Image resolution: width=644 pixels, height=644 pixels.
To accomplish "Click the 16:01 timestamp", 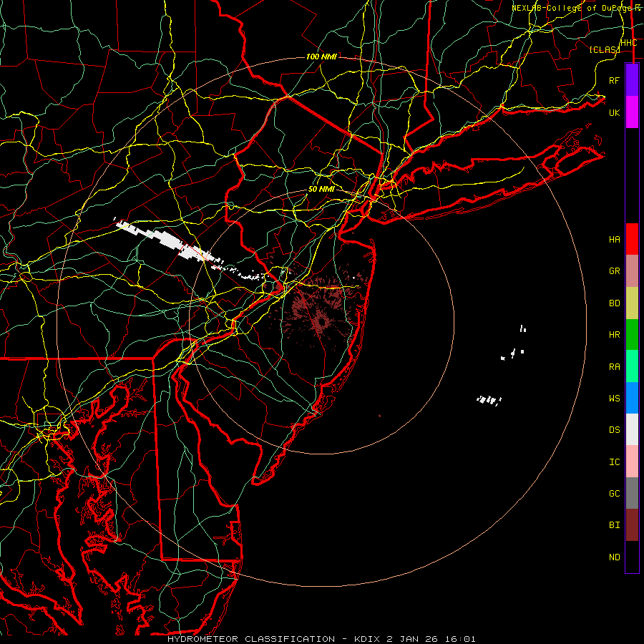I will 459,639.
